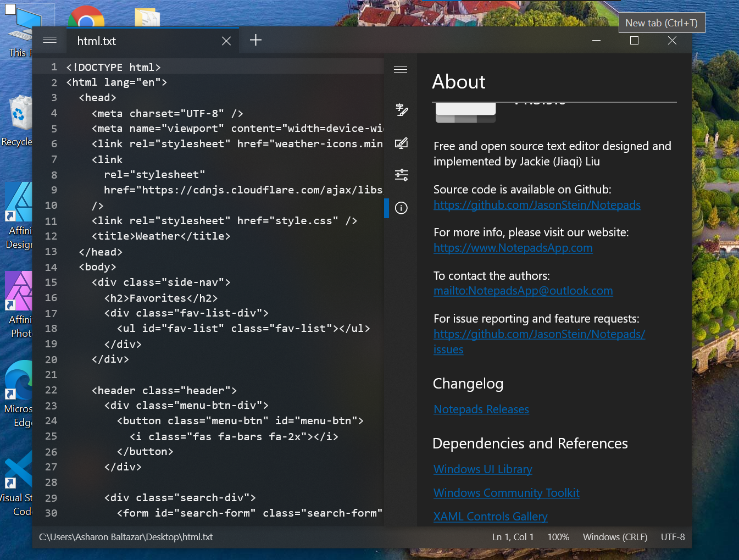Close the html.txt tab
The width and height of the screenshot is (739, 560).
pos(226,41)
